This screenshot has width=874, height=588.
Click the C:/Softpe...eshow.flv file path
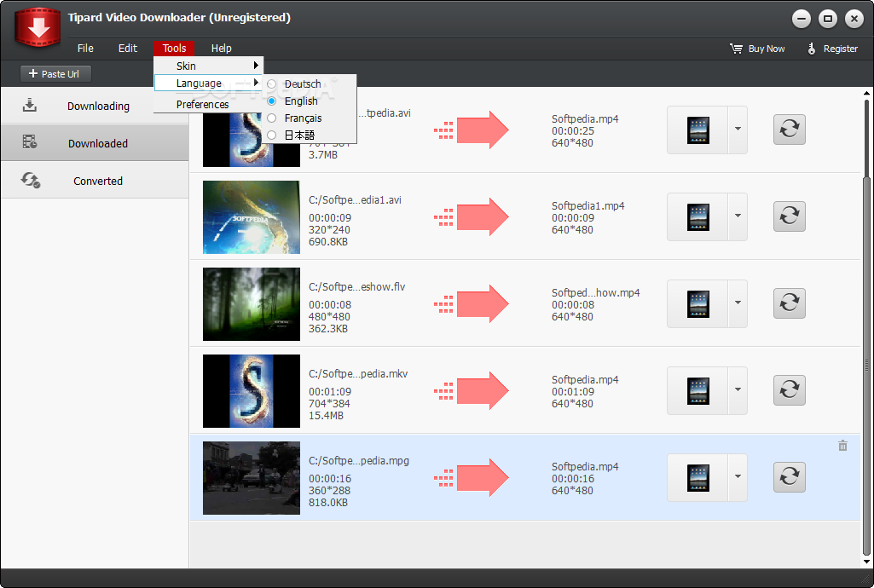(x=356, y=287)
